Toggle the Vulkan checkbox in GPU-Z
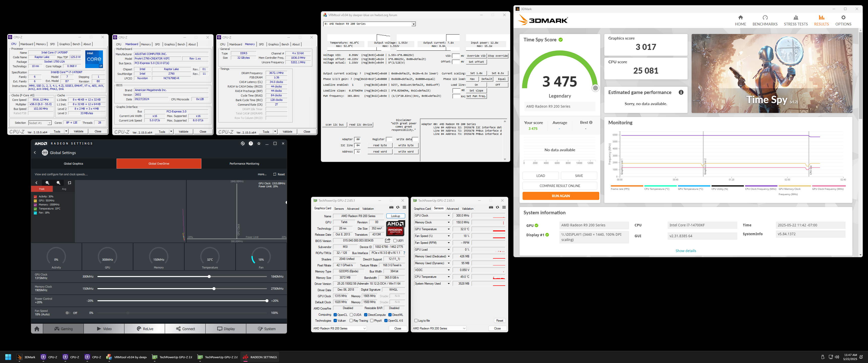 pyautogui.click(x=335, y=321)
